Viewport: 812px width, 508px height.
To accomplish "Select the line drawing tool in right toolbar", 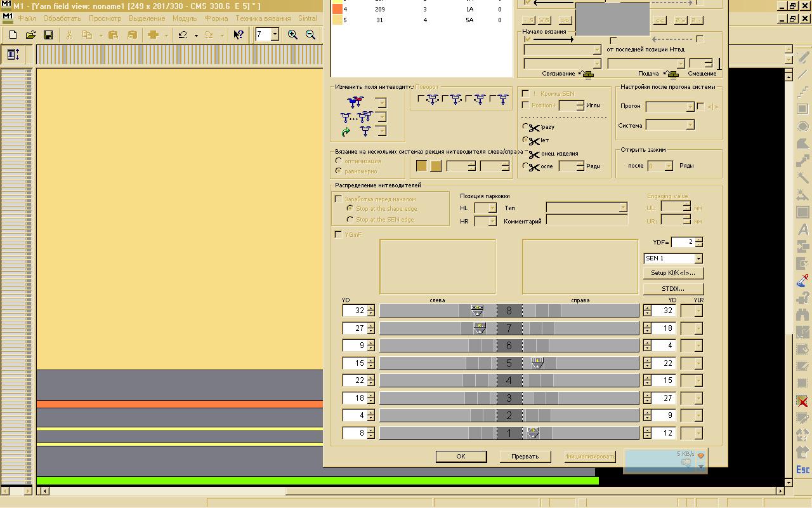I will (x=802, y=75).
